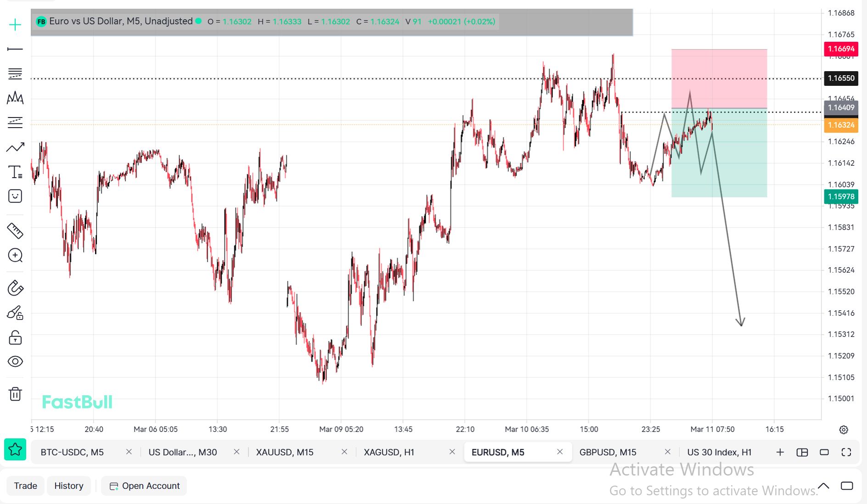Click the red 1.16694 stop-loss price label
The width and height of the screenshot is (867, 504).
(x=841, y=49)
